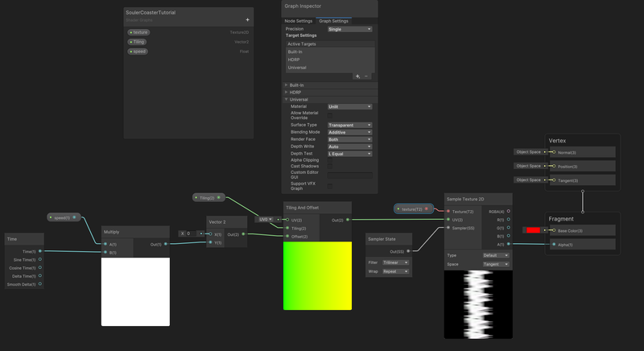Toggle Allow Material Override checkbox
This screenshot has height=351, width=644.
coord(330,115)
